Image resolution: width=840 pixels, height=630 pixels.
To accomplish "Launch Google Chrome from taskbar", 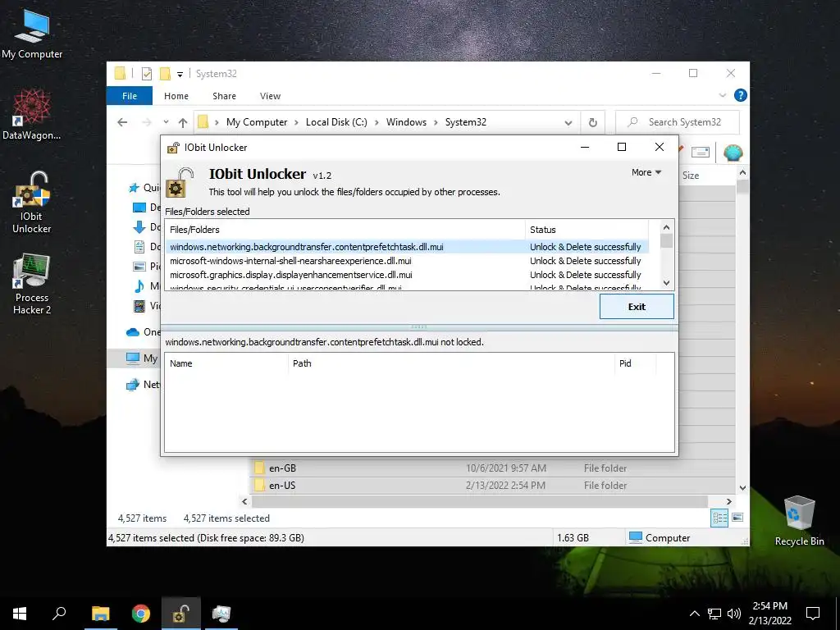I will point(141,614).
